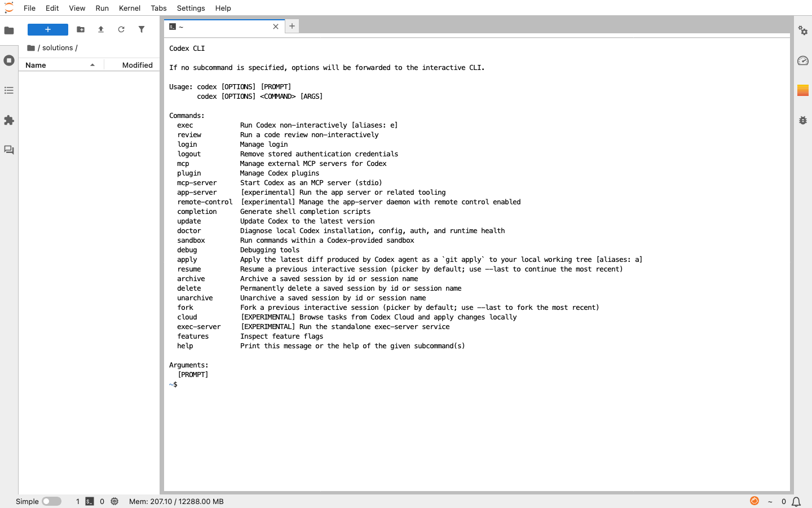
Task: Click the solutions breadcrumb link
Action: click(x=58, y=48)
